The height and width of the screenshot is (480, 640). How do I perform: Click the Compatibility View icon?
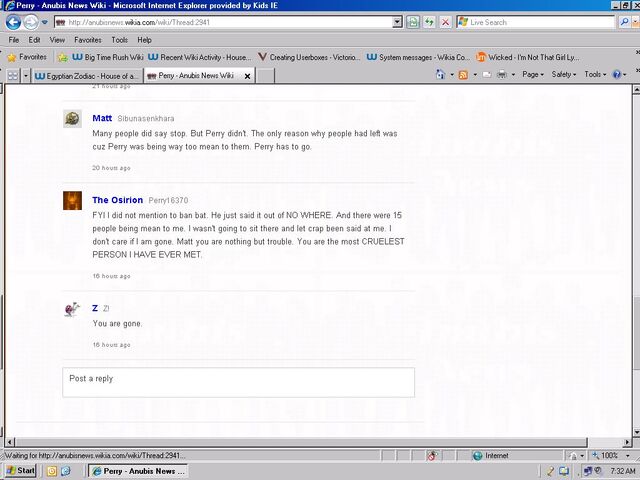[413, 22]
